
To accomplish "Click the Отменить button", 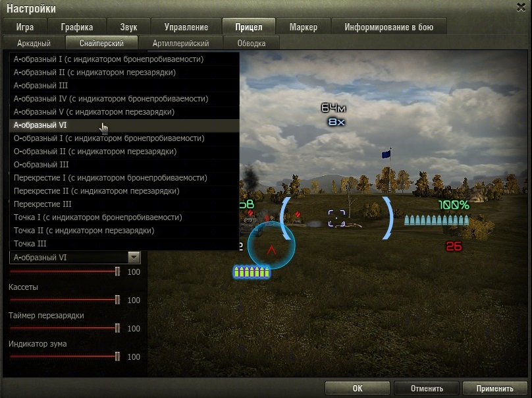I will point(427,388).
